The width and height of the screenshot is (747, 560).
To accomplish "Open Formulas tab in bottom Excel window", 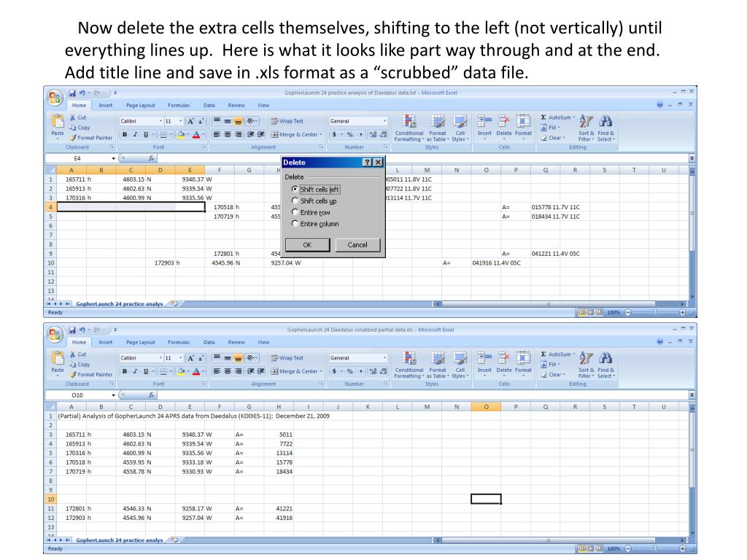I will coord(179,342).
